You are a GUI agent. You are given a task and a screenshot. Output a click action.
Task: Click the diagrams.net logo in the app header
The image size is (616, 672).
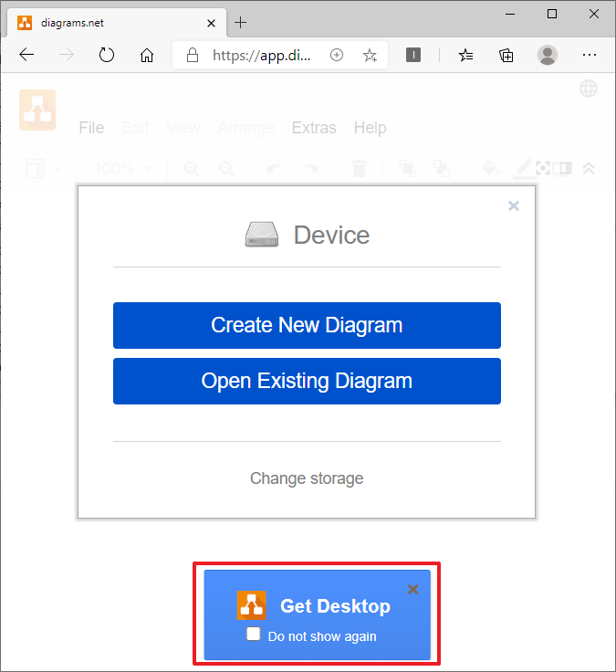(37, 110)
